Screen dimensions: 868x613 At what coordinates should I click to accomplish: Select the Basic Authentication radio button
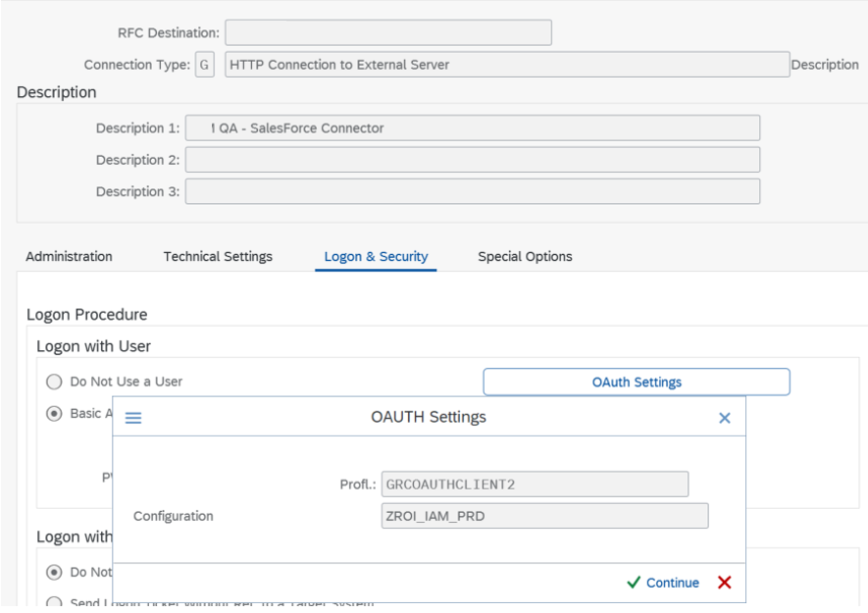pos(55,413)
